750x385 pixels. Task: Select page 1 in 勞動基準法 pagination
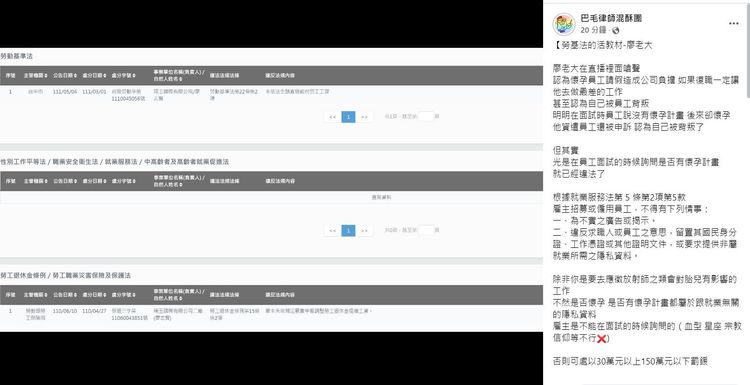(x=348, y=117)
